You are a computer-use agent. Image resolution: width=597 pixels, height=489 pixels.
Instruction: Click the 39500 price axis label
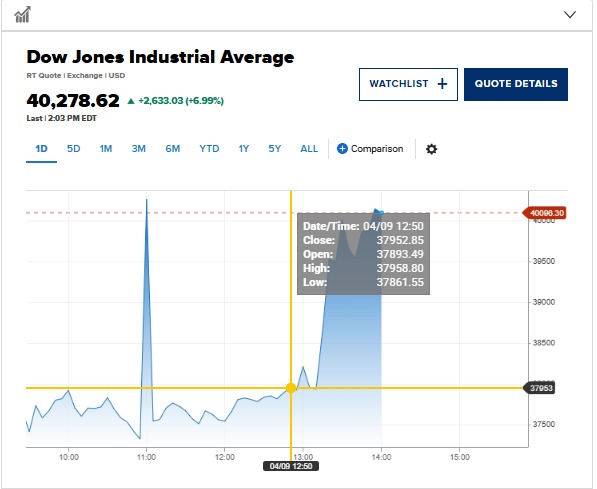tap(544, 261)
